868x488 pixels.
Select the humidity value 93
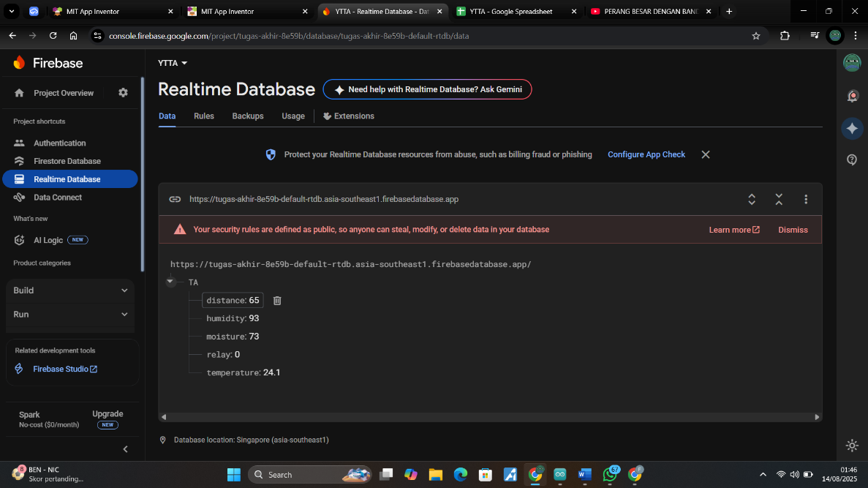coord(254,318)
